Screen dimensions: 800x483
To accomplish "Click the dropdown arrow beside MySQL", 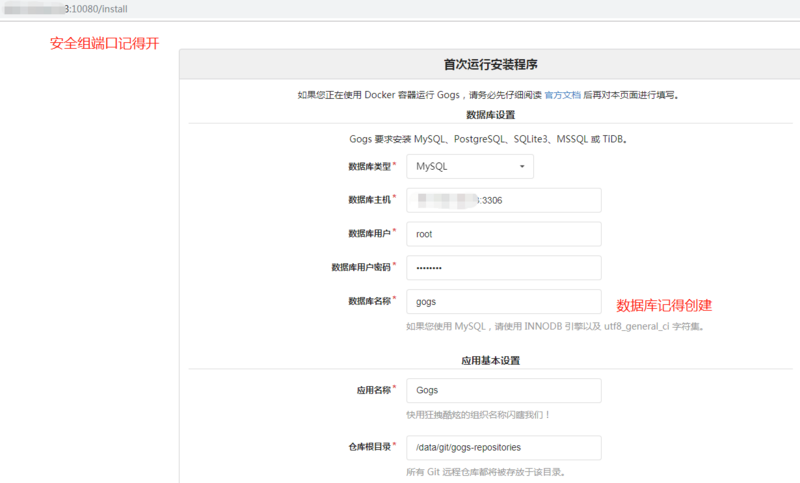I will click(x=522, y=167).
